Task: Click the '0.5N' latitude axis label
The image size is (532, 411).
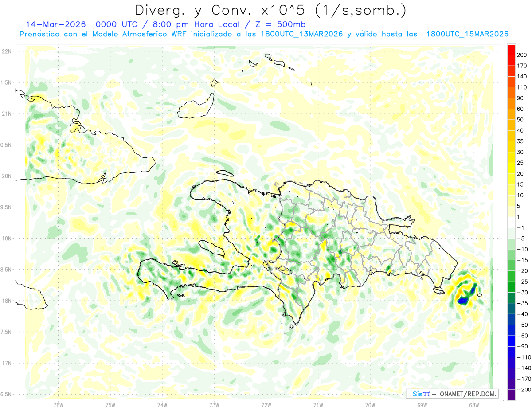Action: point(7,145)
